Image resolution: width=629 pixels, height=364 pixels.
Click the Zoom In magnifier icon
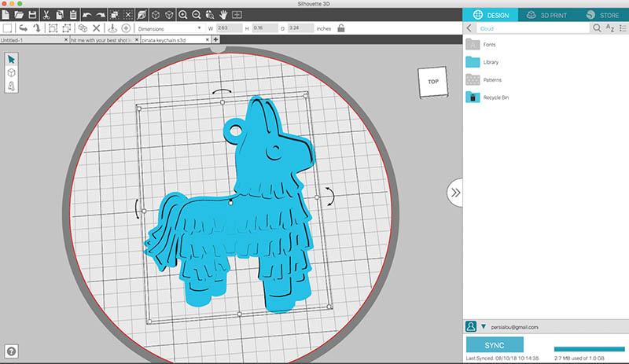182,14
